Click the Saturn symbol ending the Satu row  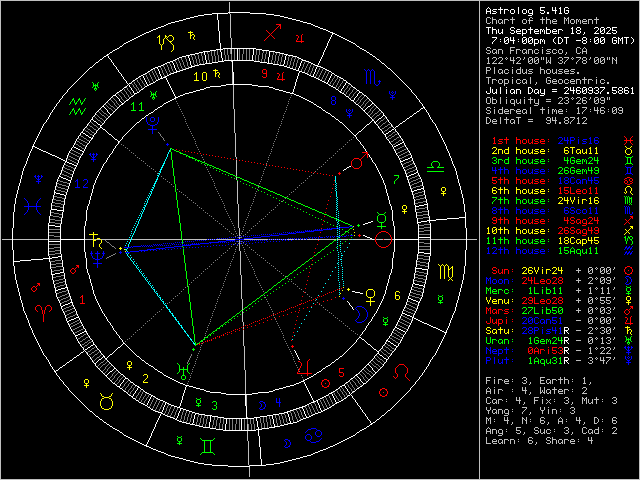[629, 331]
